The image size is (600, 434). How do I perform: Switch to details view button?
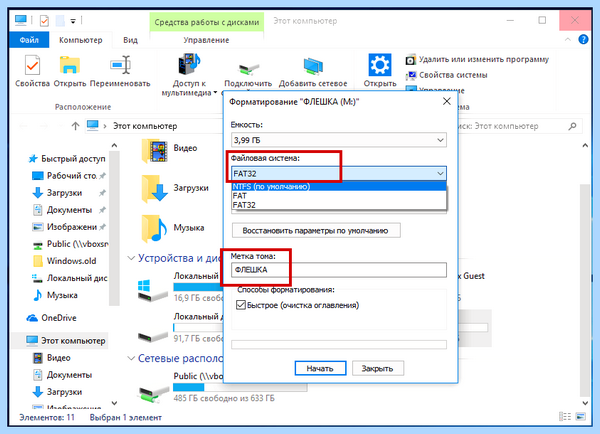[x=564, y=417]
